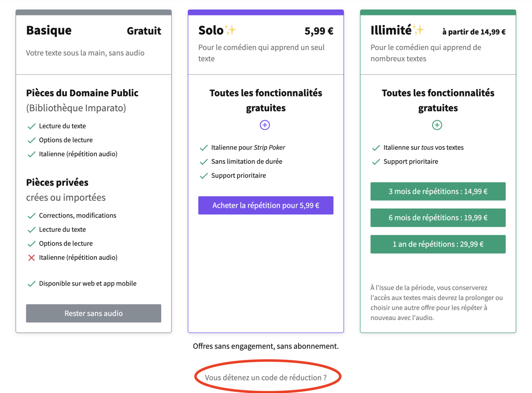Screen dimensions: 532x393
Task: Click the checkmark beside Disponible sur web et app mobile
Action: [x=32, y=284]
